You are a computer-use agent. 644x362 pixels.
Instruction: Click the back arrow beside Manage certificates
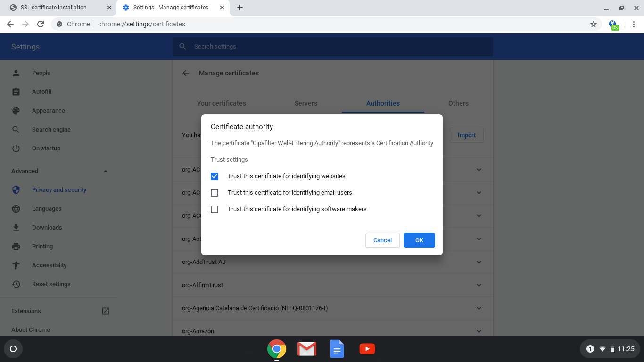186,73
